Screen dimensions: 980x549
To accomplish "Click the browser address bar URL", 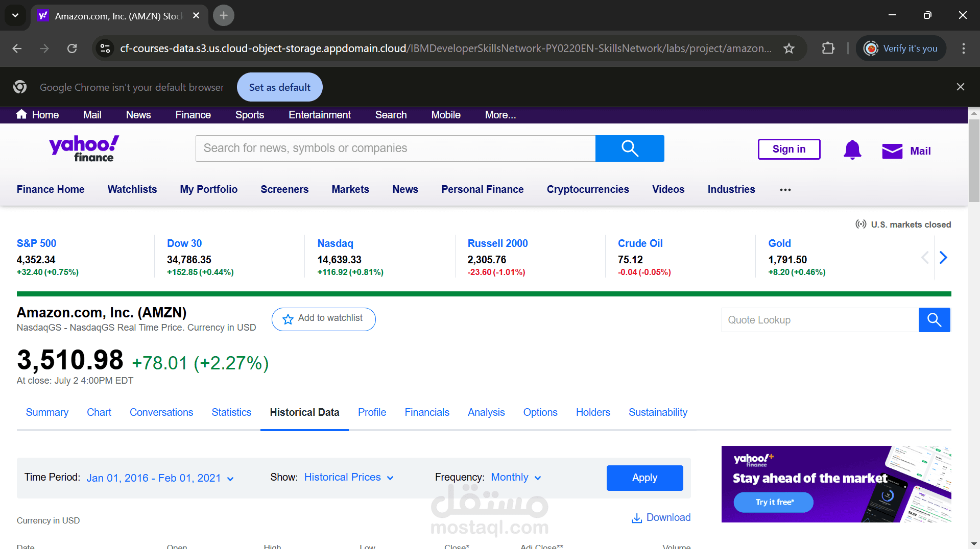I will pyautogui.click(x=445, y=48).
